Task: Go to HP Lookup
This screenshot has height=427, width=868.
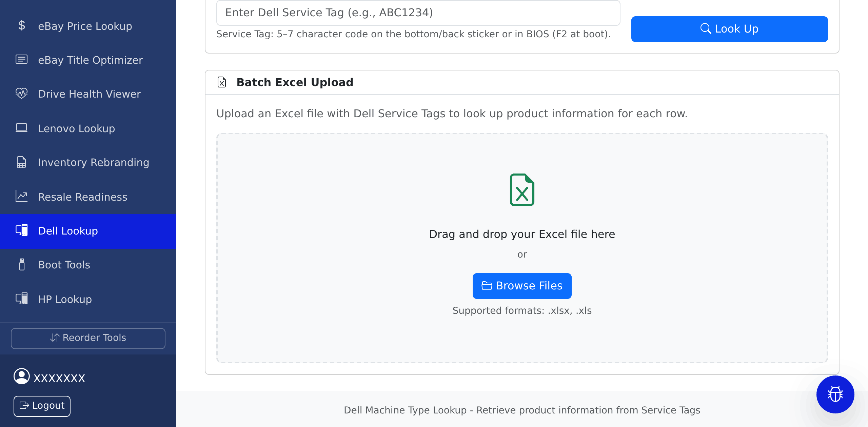Action: (x=88, y=299)
